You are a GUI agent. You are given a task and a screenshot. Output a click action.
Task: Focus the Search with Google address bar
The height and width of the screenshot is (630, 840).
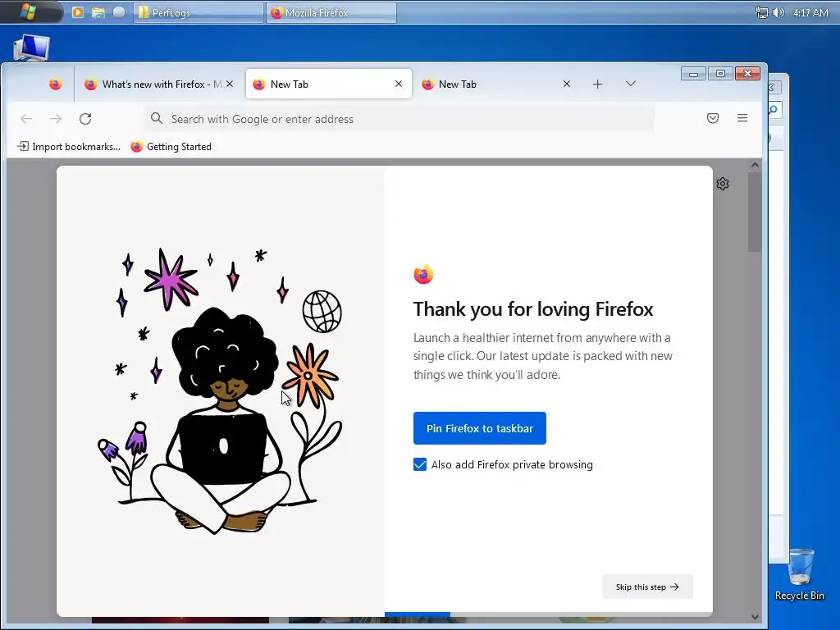(399, 119)
